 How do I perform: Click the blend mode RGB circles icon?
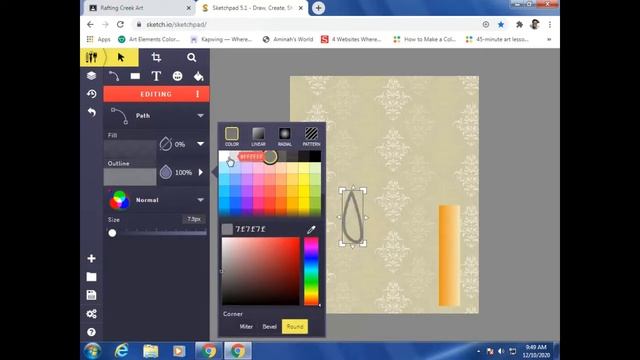[x=119, y=200]
